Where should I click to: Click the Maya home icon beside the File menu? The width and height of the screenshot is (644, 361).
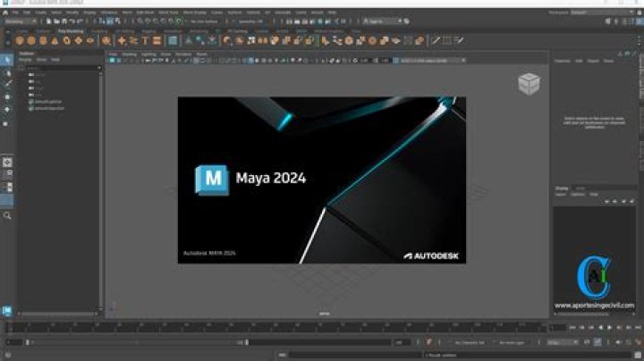click(x=5, y=13)
